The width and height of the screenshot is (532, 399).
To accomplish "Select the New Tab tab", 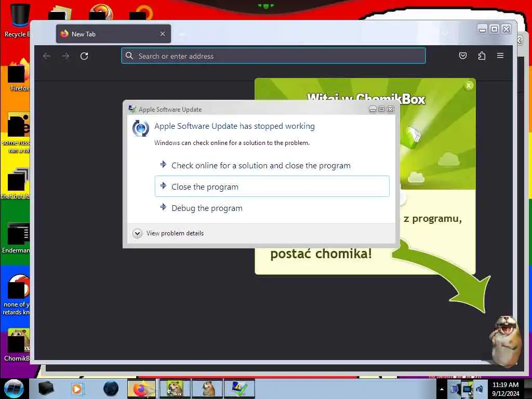I will [x=113, y=34].
